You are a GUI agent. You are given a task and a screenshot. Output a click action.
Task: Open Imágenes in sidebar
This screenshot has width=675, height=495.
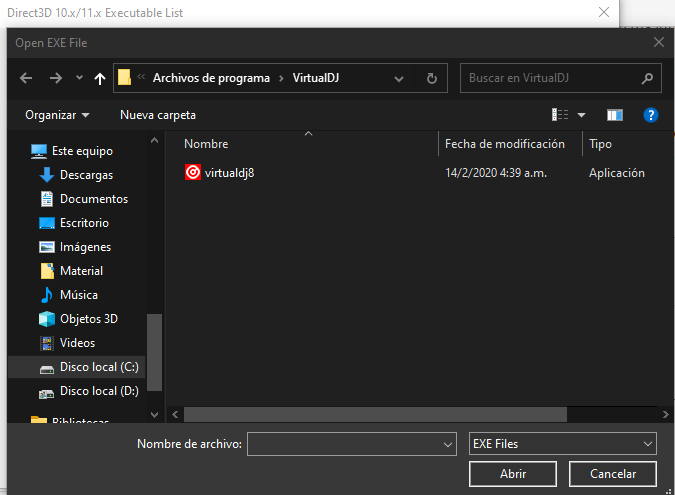pyautogui.click(x=85, y=247)
